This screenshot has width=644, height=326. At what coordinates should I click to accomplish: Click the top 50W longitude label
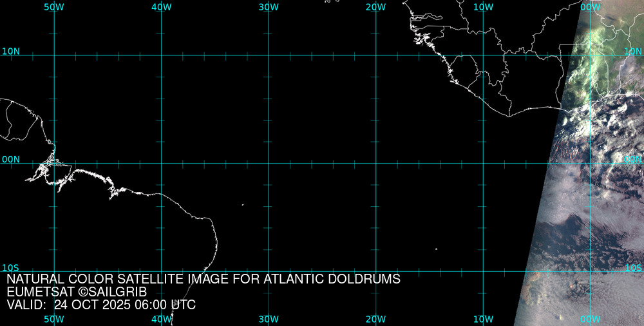click(54, 7)
